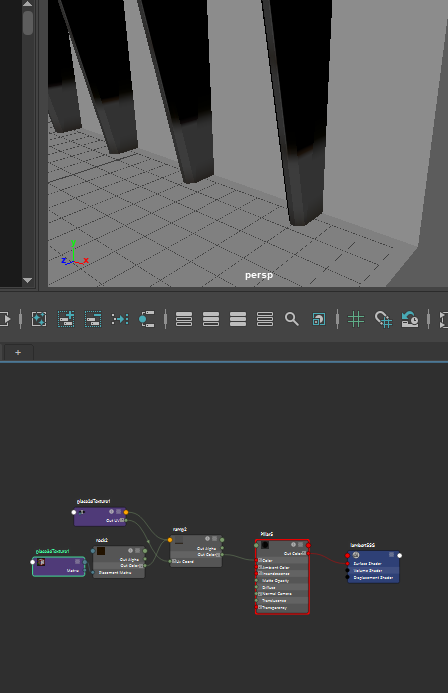Screen dimensions: 448x693
Task: Open node search with magnifier icon
Action: [292, 319]
